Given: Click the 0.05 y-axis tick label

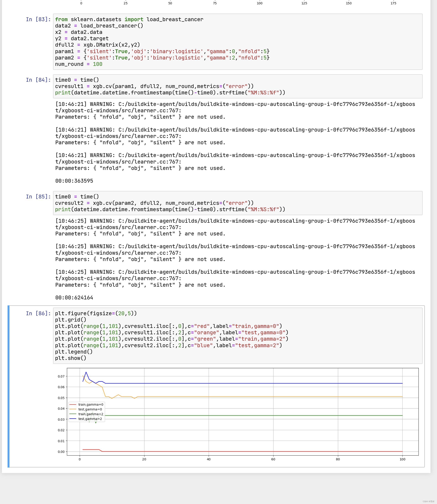Looking at the screenshot, I should pyautogui.click(x=61, y=398).
